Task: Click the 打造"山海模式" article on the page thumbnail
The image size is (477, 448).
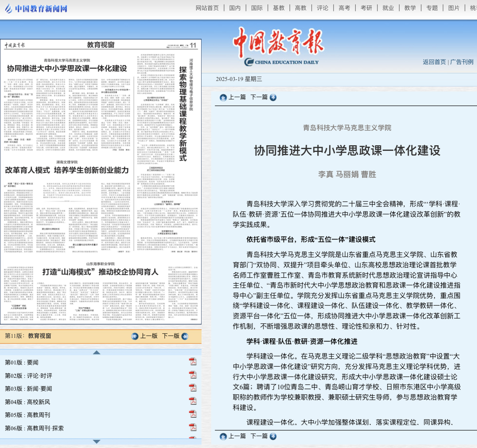Action: (x=100, y=272)
